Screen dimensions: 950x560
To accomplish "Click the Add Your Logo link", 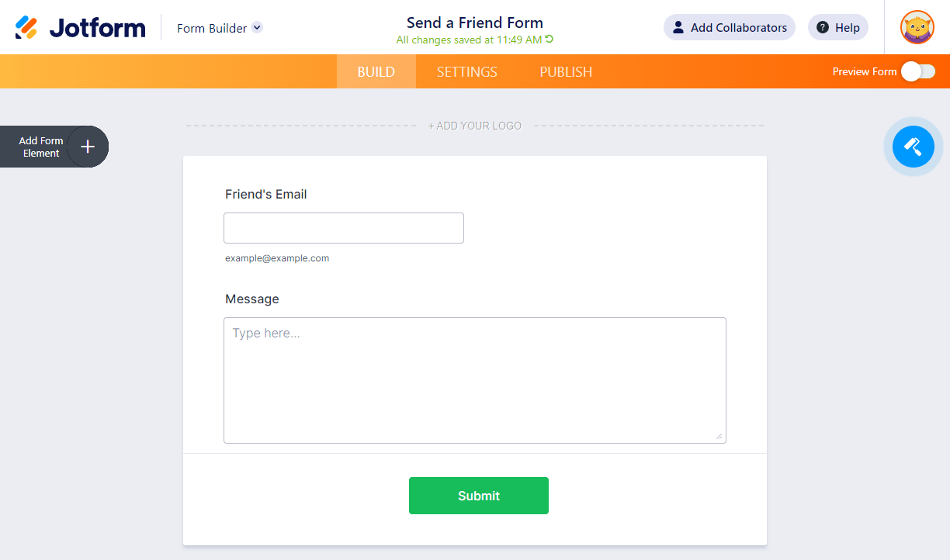I will pyautogui.click(x=475, y=126).
